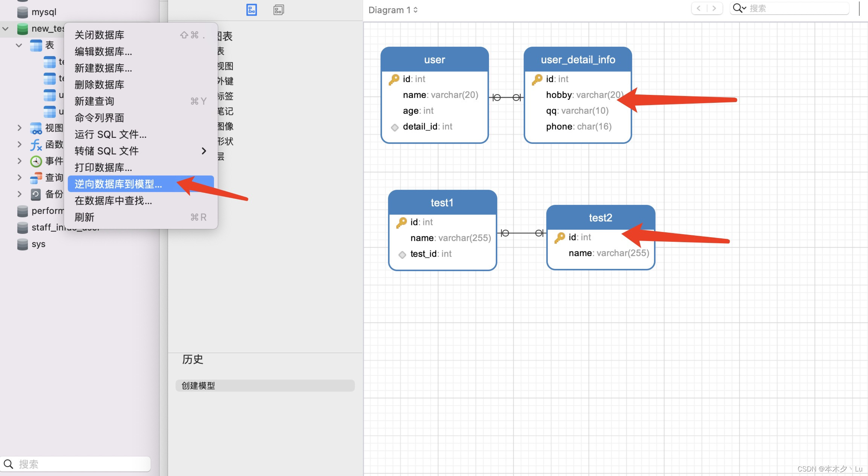
Task: Select the 'phone: char(16)' field
Action: click(579, 127)
